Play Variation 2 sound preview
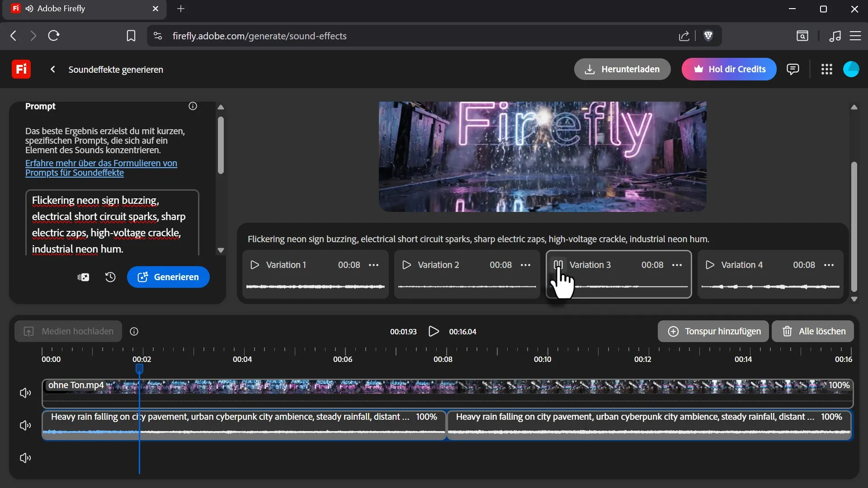The width and height of the screenshot is (868, 488). 406,265
